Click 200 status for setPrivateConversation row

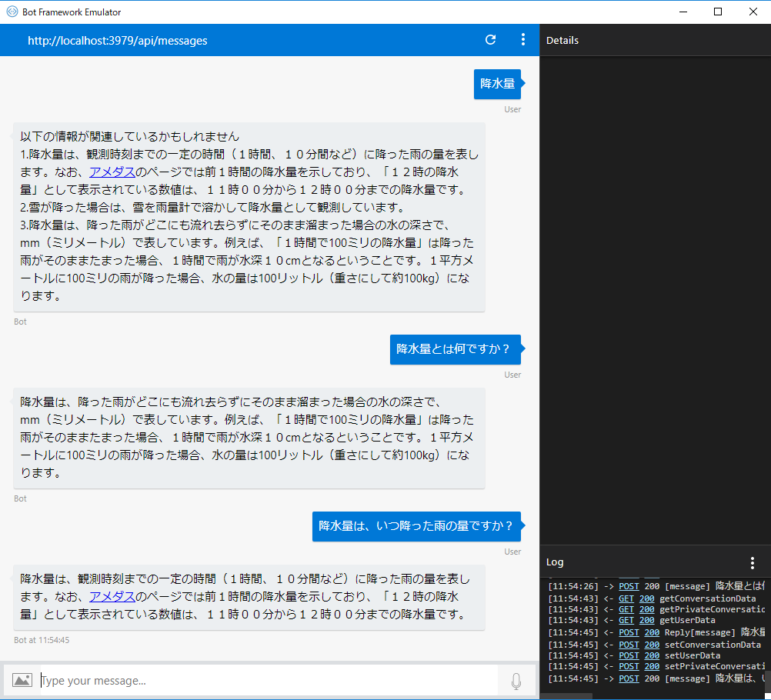pos(652,666)
